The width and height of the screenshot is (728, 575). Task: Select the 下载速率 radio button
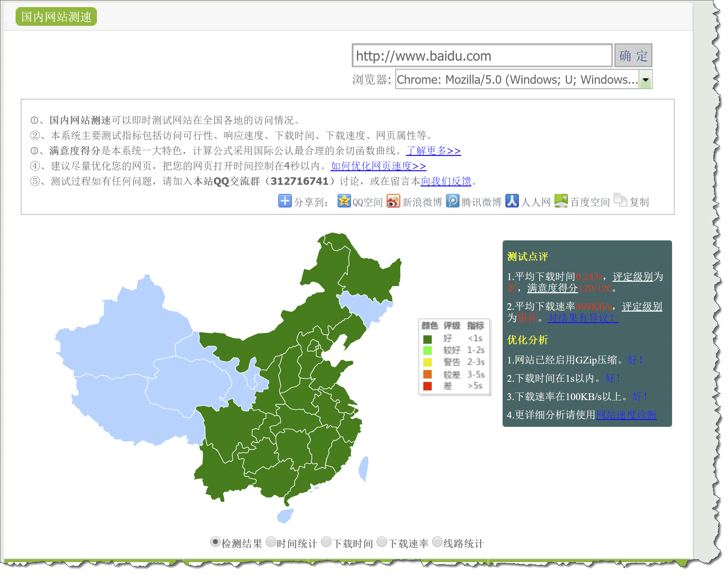[382, 542]
